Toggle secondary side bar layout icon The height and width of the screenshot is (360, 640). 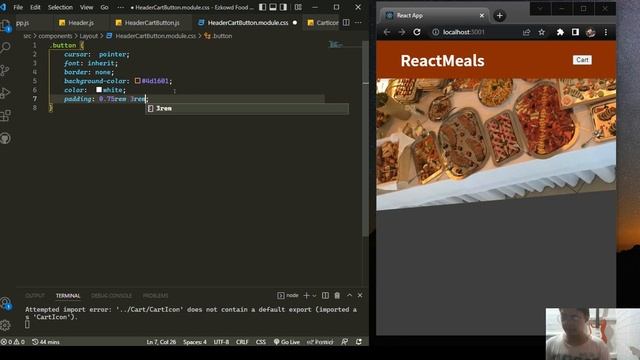(x=283, y=7)
